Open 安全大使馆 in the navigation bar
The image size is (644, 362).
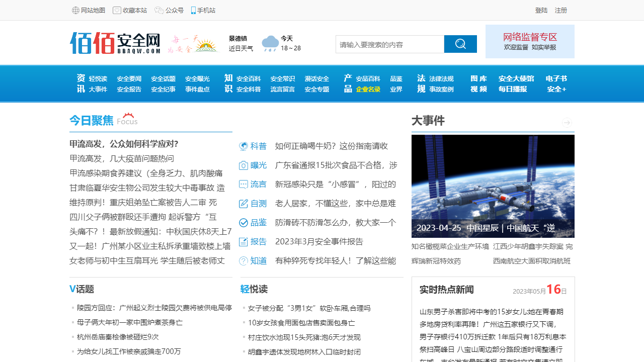coord(516,79)
